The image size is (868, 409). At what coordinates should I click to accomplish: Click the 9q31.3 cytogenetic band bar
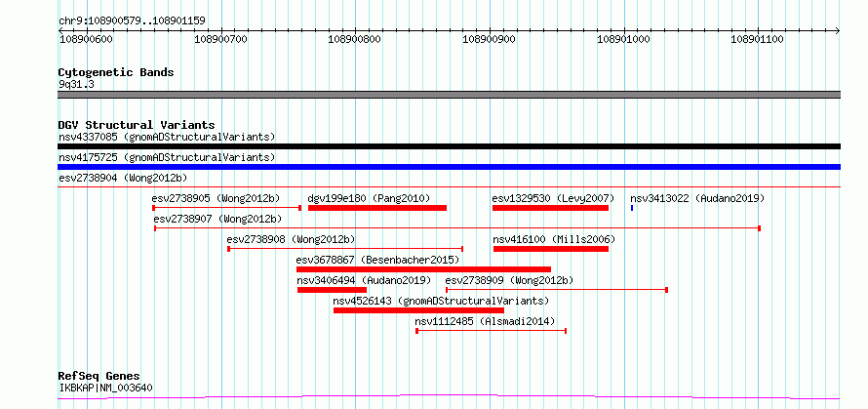[449, 95]
